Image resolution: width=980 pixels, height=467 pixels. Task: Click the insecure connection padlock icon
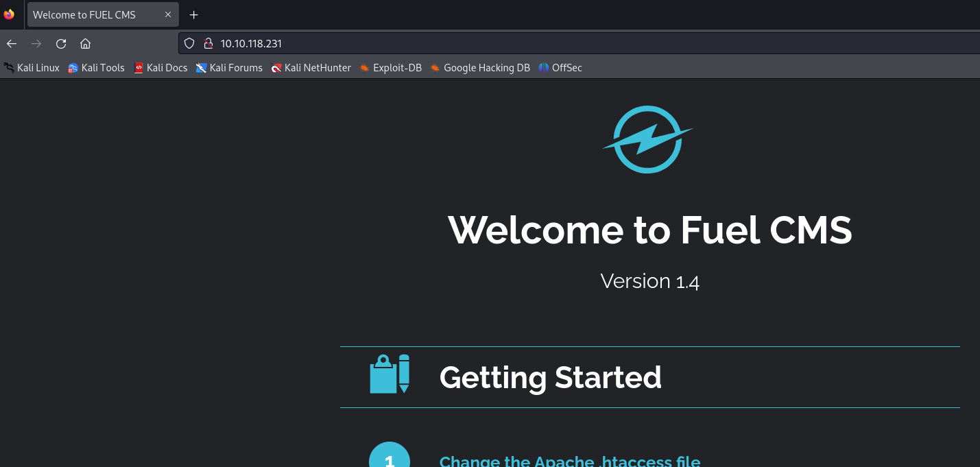point(208,44)
